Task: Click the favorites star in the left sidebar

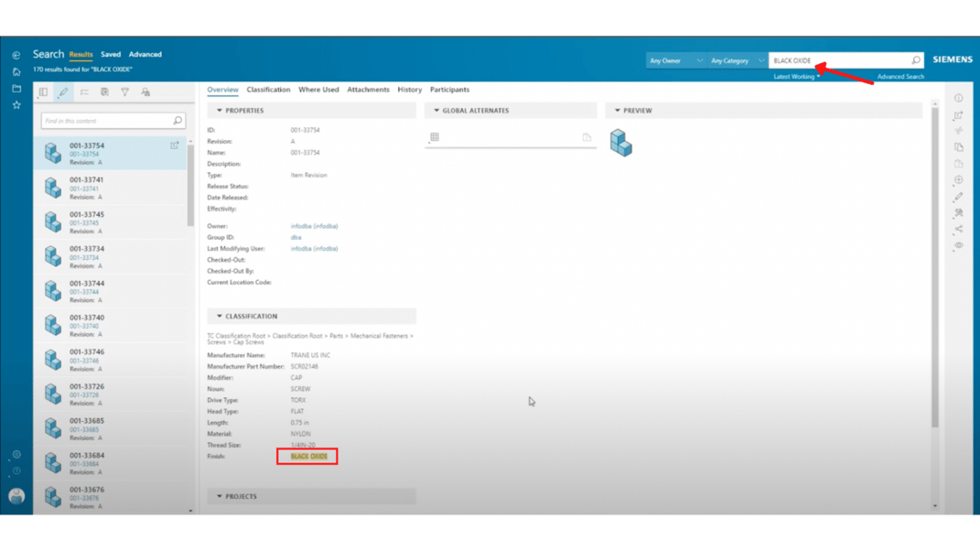Action: coord(15,104)
